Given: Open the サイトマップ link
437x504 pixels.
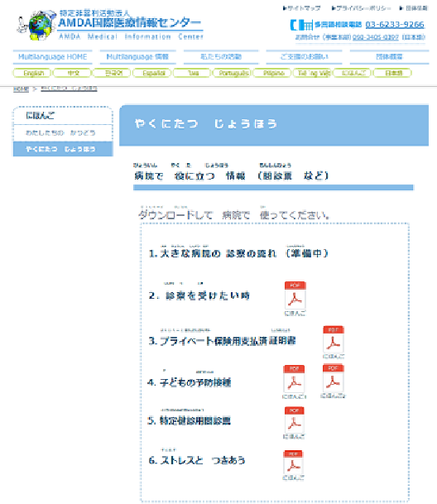Looking at the screenshot, I should pos(302,8).
